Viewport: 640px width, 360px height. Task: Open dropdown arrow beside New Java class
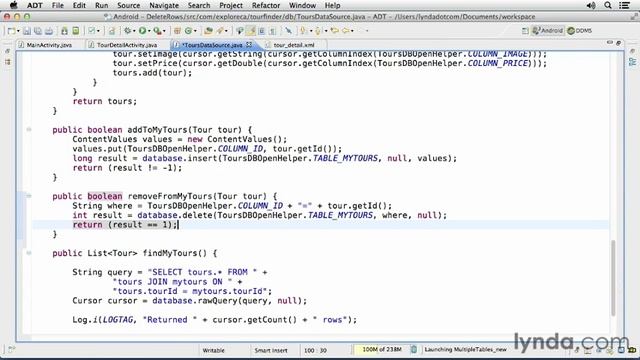coord(195,31)
